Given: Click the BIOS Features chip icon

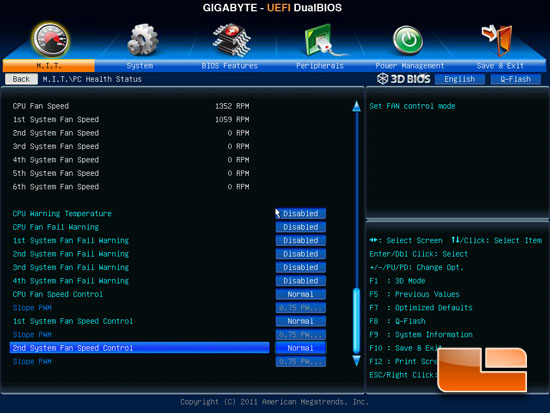Looking at the screenshot, I should tap(232, 40).
